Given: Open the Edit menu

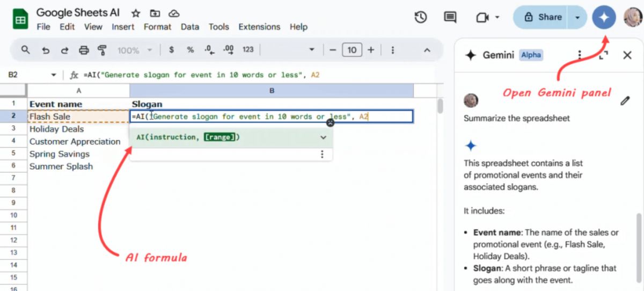Looking at the screenshot, I should point(67,27).
